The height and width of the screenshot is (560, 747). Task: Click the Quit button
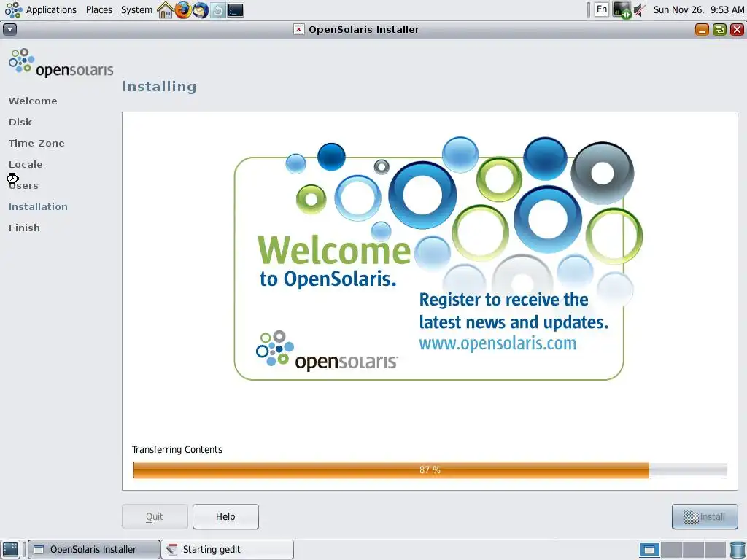point(155,517)
